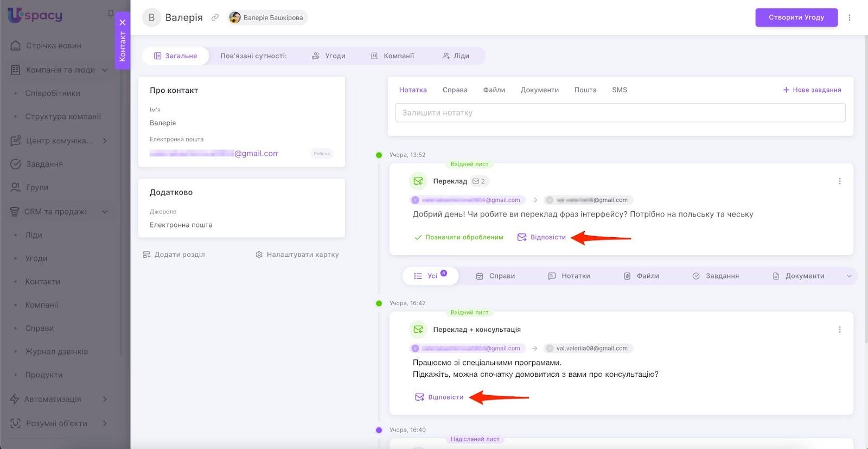This screenshot has width=868, height=449.
Task: Click val.valeriia08@gmail.com recipient chip
Action: tap(589, 349)
